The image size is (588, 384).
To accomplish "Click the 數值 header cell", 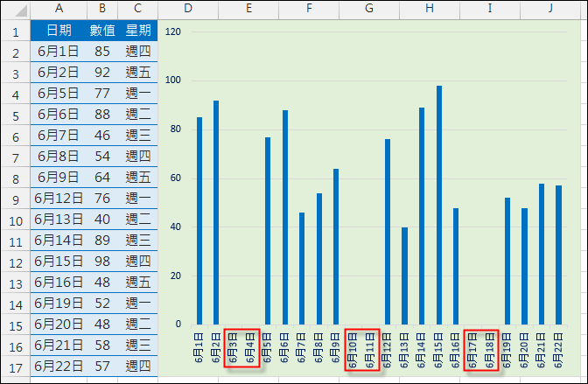I will click(102, 31).
